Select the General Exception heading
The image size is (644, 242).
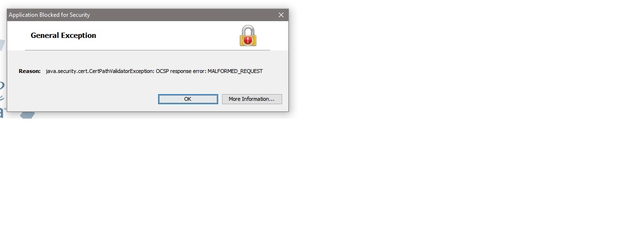pos(63,36)
